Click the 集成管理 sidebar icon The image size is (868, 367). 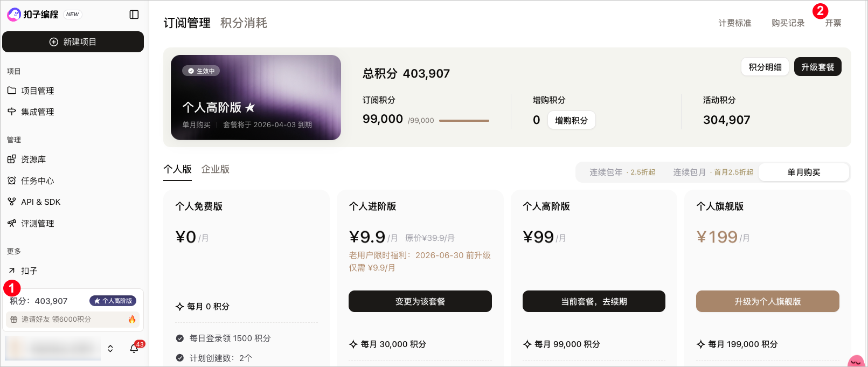pyautogui.click(x=12, y=112)
